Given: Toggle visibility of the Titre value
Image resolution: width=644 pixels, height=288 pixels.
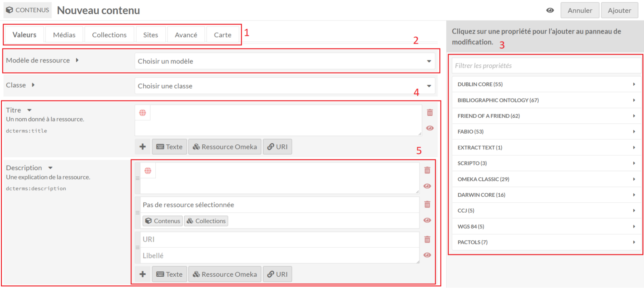Looking at the screenshot, I should coord(430,128).
